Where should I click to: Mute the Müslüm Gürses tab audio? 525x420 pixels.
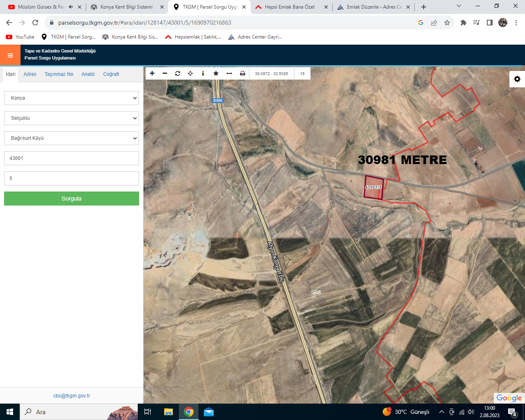[71, 7]
